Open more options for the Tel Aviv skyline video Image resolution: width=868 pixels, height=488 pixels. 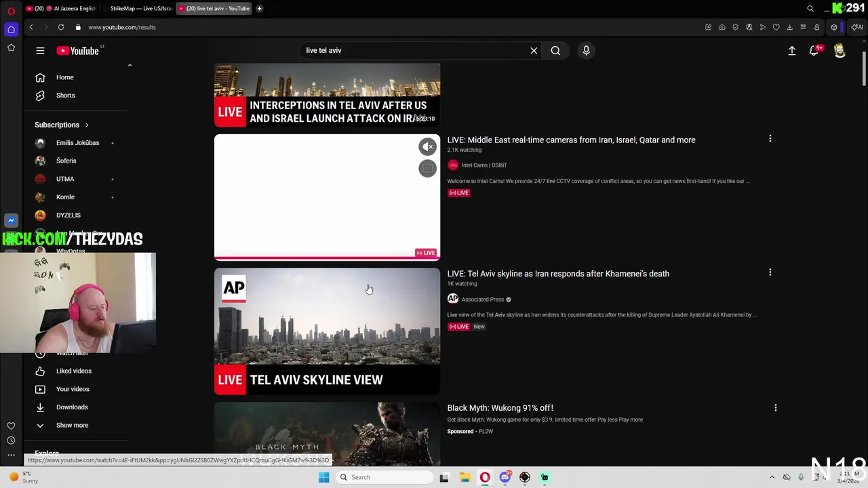click(770, 272)
